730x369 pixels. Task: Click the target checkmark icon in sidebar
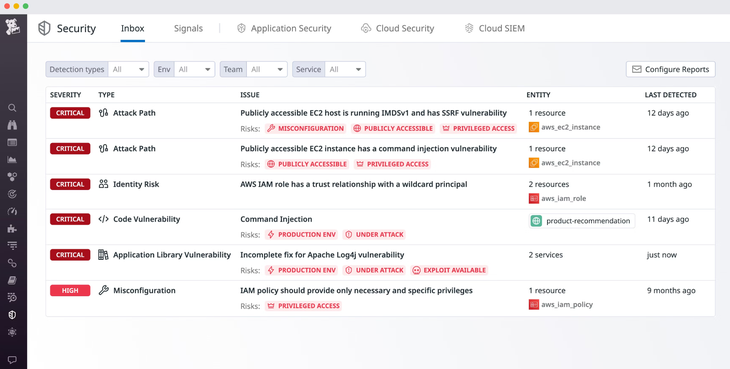click(x=13, y=194)
